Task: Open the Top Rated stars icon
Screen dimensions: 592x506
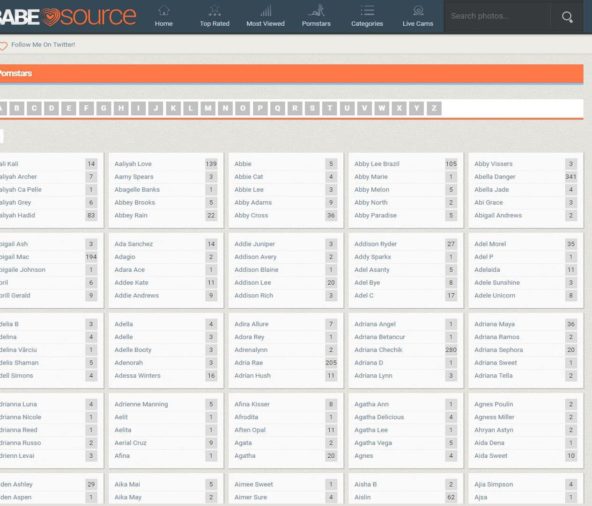Action: point(214,11)
